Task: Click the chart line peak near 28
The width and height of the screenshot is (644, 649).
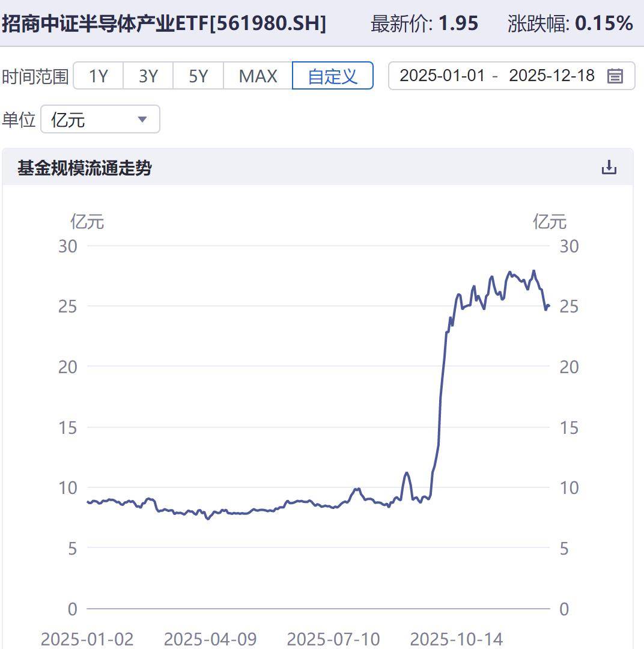Action: [x=533, y=271]
